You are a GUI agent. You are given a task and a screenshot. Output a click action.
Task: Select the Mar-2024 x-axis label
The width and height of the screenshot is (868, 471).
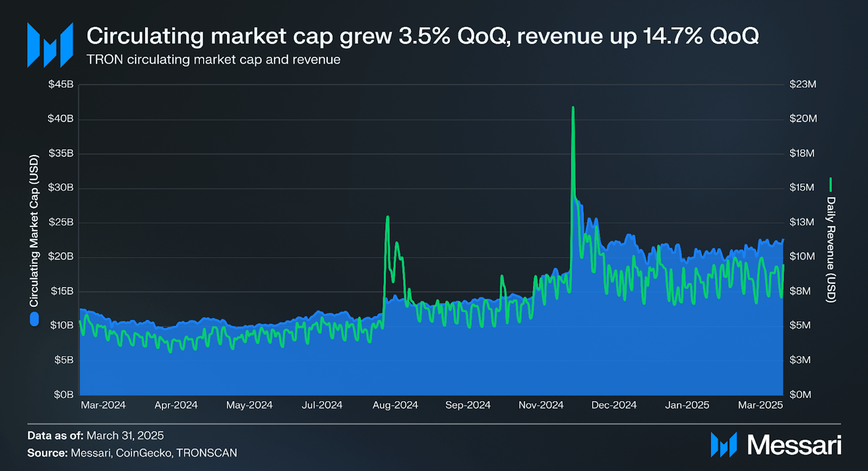click(103, 405)
